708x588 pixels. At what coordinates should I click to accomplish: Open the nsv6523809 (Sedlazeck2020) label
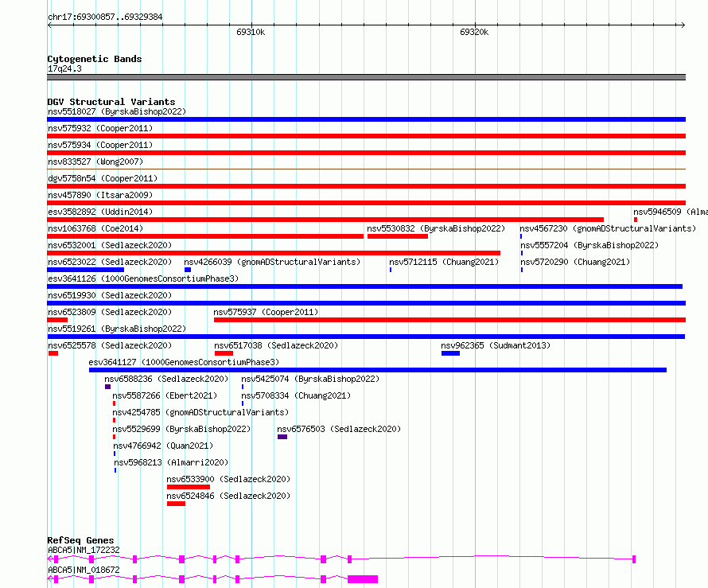110,312
